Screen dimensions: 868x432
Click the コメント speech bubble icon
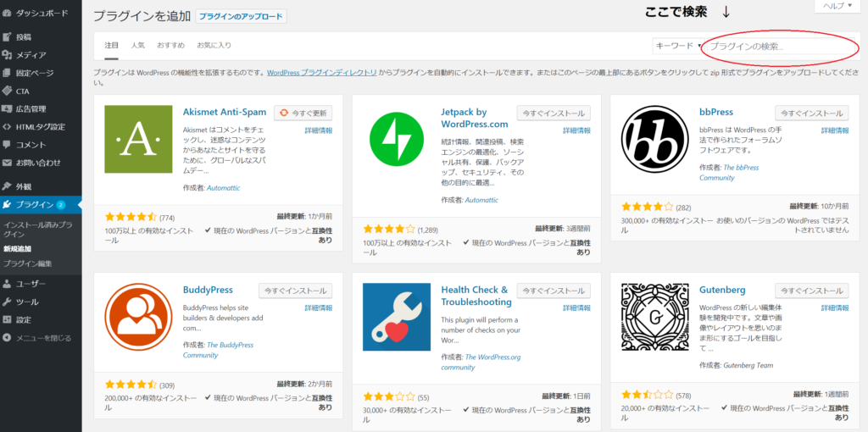pos(7,145)
